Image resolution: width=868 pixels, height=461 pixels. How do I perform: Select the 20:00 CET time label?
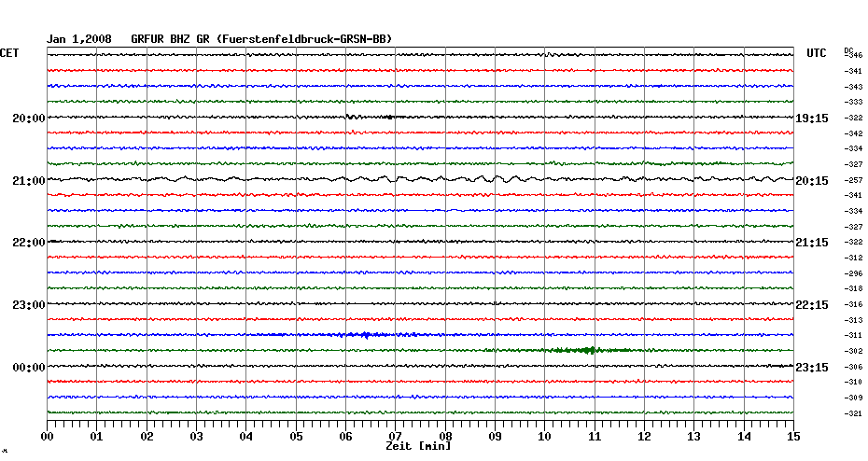point(29,119)
